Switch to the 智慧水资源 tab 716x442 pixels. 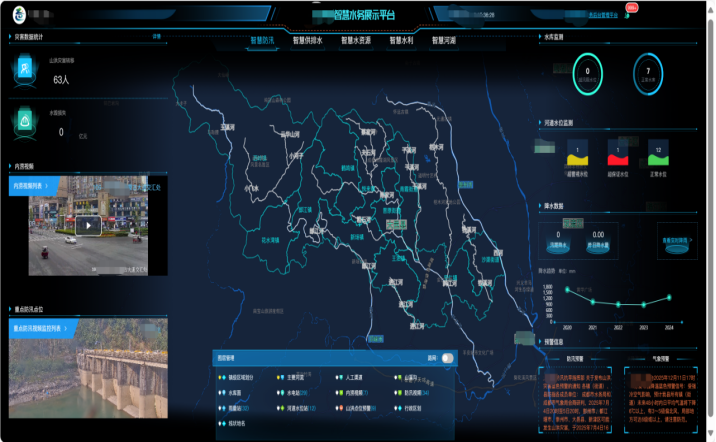pyautogui.click(x=356, y=41)
